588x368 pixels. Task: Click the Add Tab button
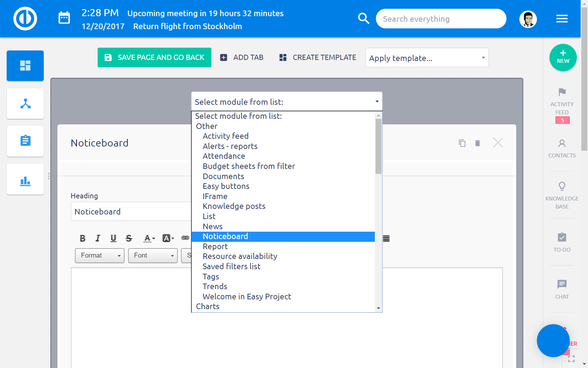242,57
